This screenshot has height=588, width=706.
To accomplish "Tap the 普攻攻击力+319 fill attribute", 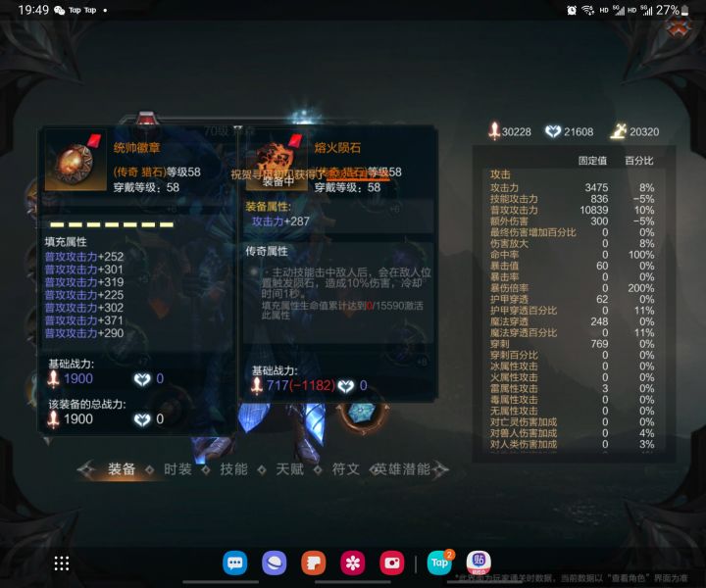I will click(84, 282).
